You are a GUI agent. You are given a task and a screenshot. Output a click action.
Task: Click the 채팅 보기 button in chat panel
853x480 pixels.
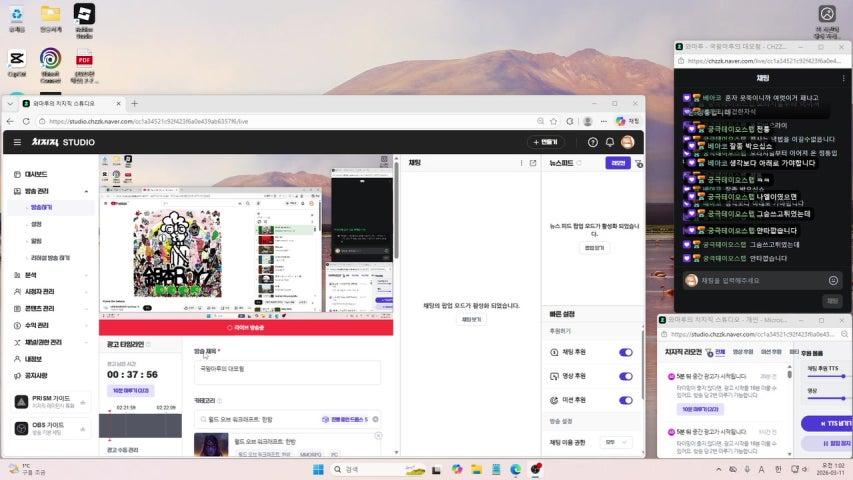pyautogui.click(x=471, y=319)
